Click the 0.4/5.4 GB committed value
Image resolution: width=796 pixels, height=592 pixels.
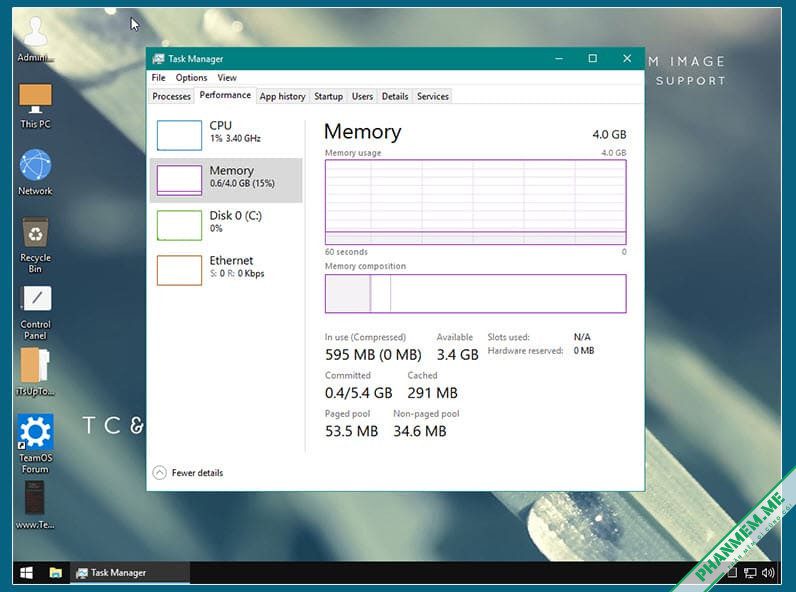tap(358, 393)
